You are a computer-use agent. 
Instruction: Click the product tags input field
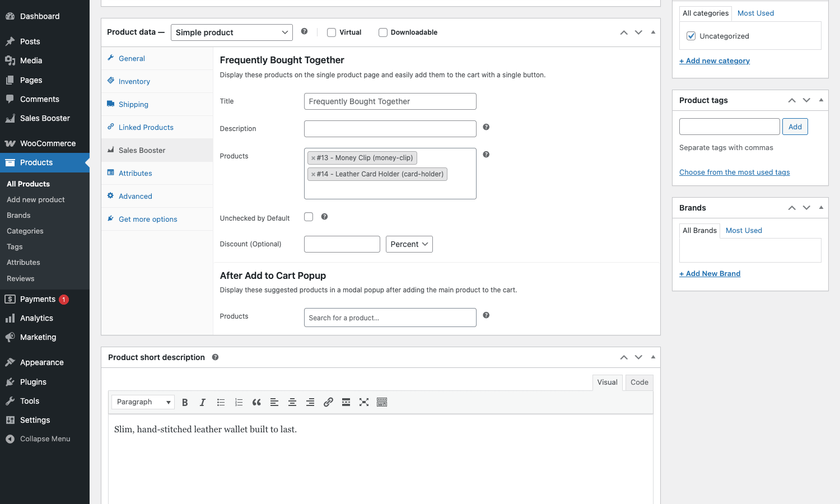point(729,127)
